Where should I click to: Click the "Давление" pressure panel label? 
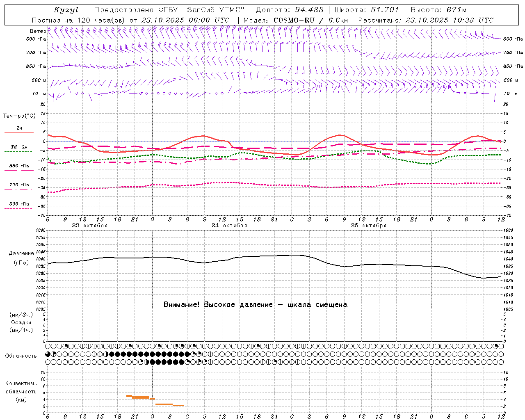(x=21, y=253)
